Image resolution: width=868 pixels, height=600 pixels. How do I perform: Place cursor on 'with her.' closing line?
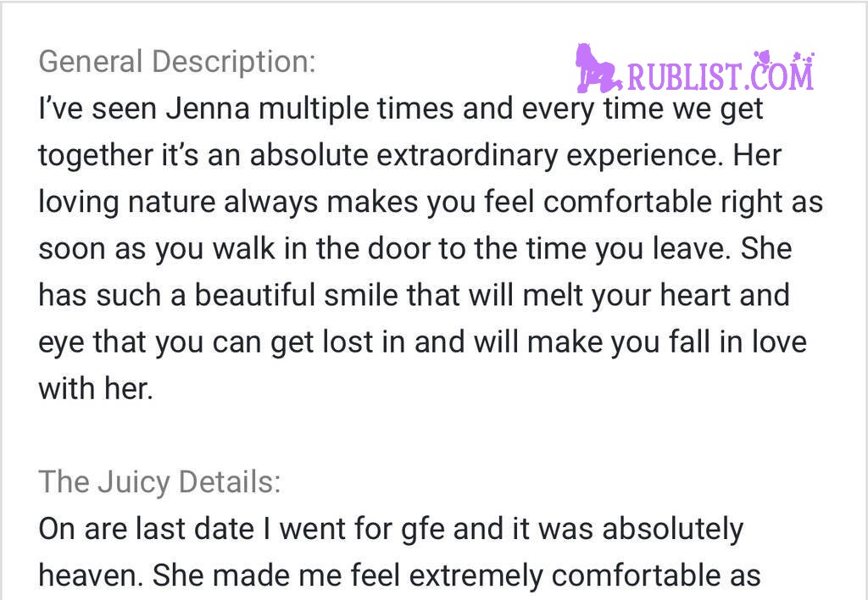96,388
